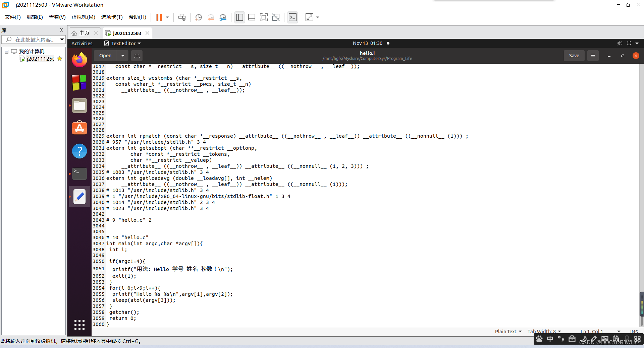Open the Tab Width: 8 selector

coord(544,331)
